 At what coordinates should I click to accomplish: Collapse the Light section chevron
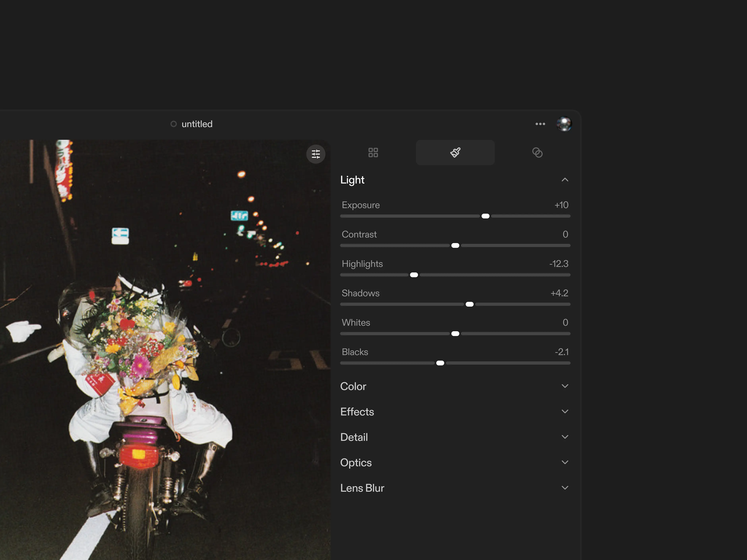[565, 180]
